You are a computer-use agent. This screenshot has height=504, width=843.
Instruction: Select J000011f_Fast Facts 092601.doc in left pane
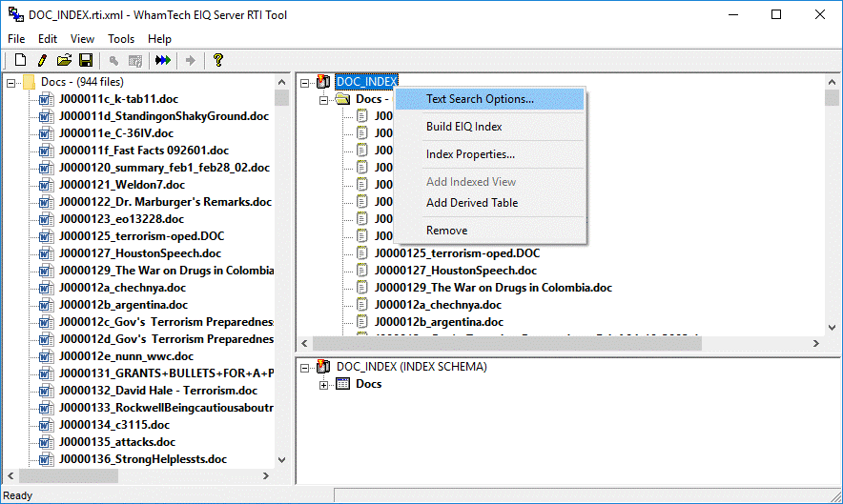coord(144,151)
